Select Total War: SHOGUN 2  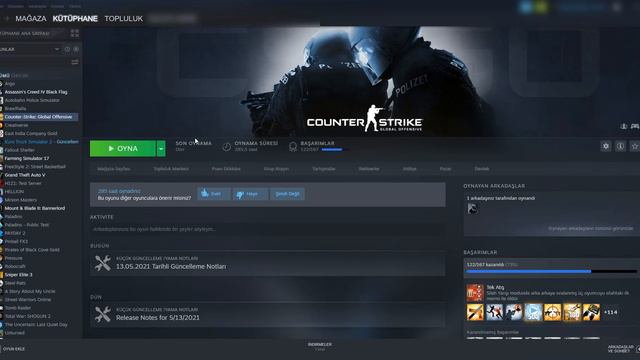[x=28, y=316]
